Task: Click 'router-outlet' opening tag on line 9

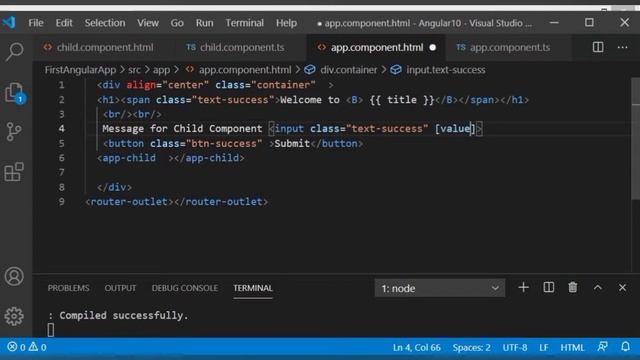Action: click(x=129, y=202)
